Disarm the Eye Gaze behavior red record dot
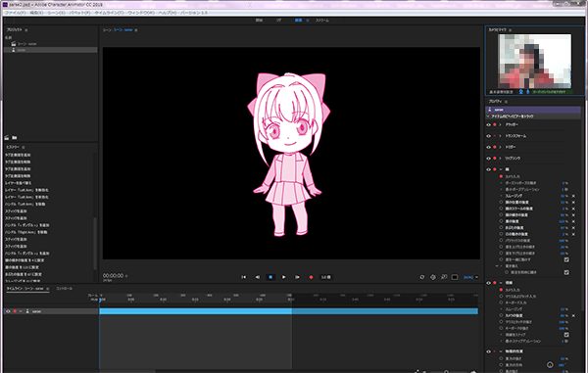 point(495,283)
